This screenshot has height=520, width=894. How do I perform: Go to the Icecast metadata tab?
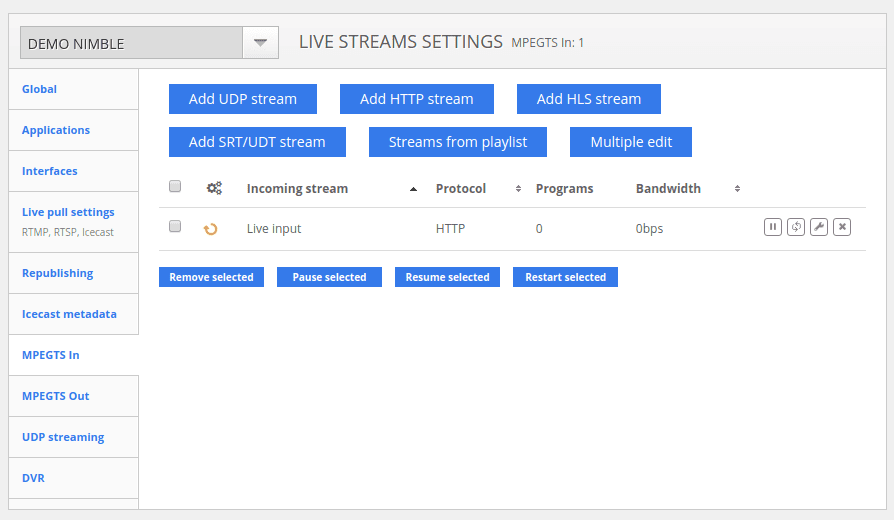pos(69,314)
